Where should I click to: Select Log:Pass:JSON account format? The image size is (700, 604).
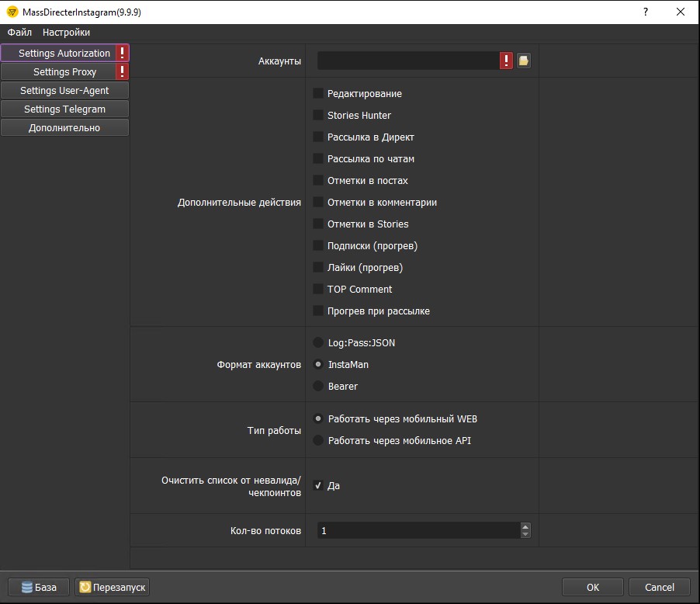[x=318, y=342]
